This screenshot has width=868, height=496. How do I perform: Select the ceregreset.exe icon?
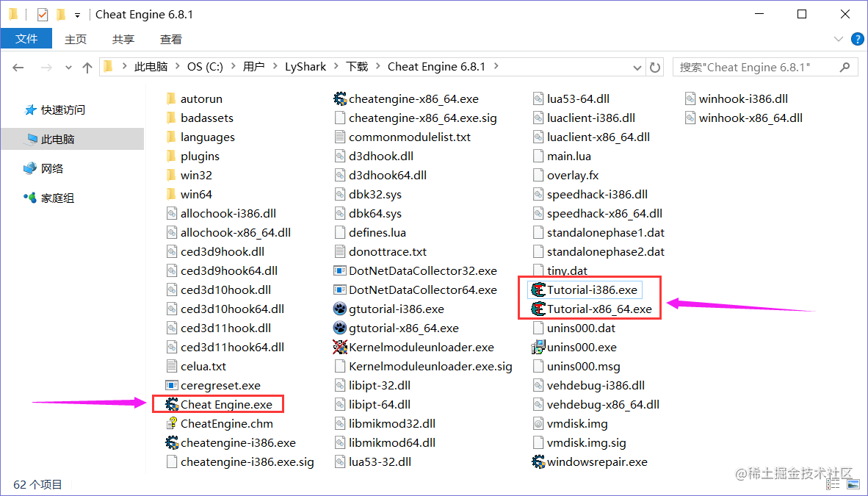[x=172, y=385]
